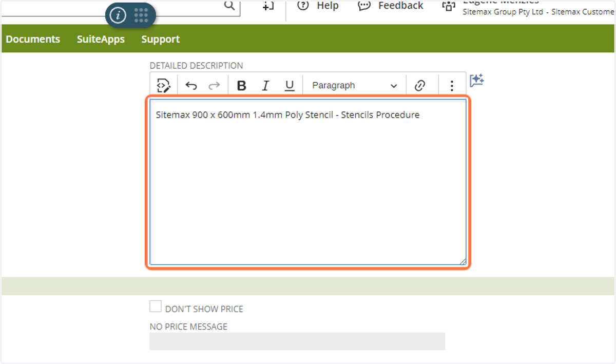Open the Help link
This screenshot has height=364, width=616.
pyautogui.click(x=318, y=6)
